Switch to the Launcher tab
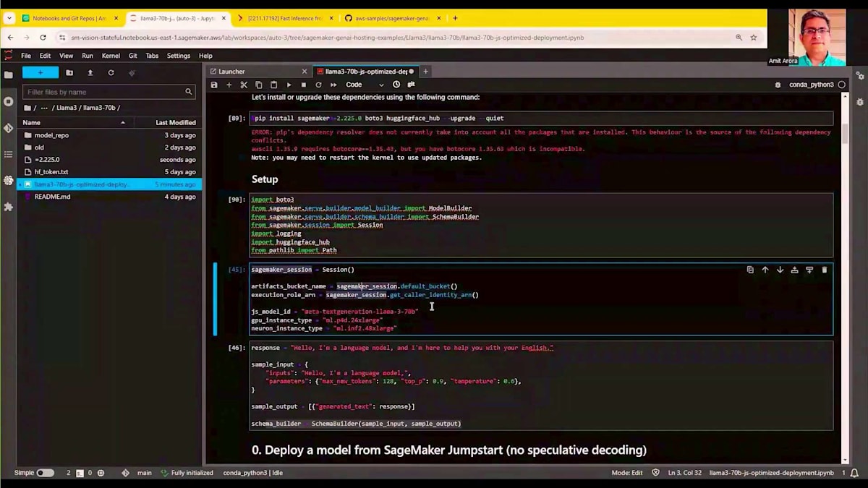868x488 pixels. click(x=258, y=72)
